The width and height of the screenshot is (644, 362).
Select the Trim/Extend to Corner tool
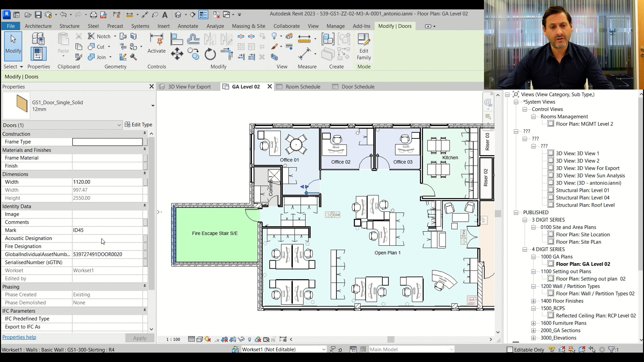tap(227, 54)
